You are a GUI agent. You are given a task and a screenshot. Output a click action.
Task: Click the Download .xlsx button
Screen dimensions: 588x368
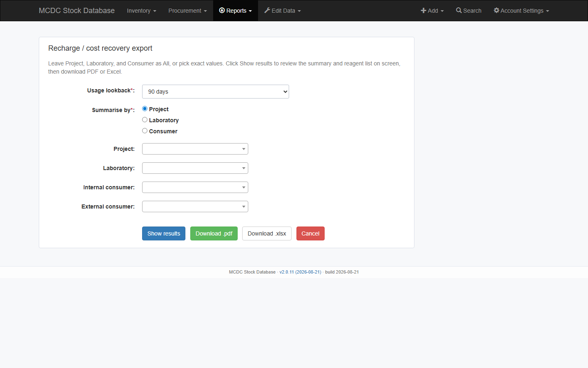pos(267,233)
